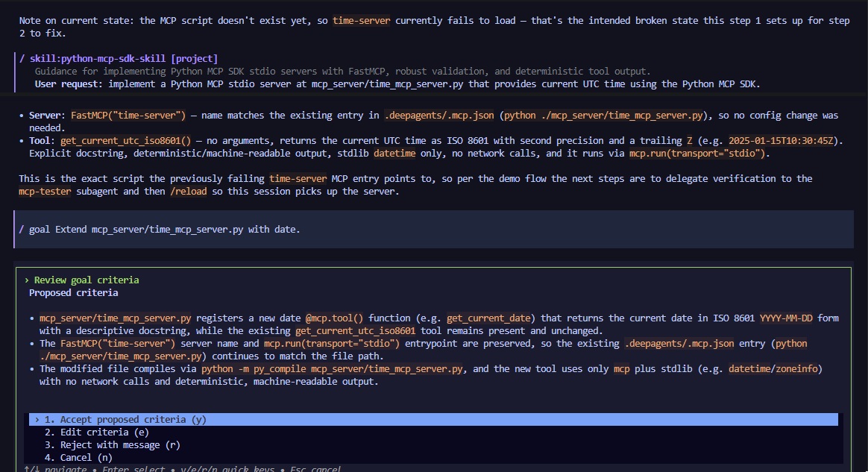Click the highlighted time-server code tag in the note
Image resolution: width=868 pixels, height=472 pixels.
pos(362,20)
